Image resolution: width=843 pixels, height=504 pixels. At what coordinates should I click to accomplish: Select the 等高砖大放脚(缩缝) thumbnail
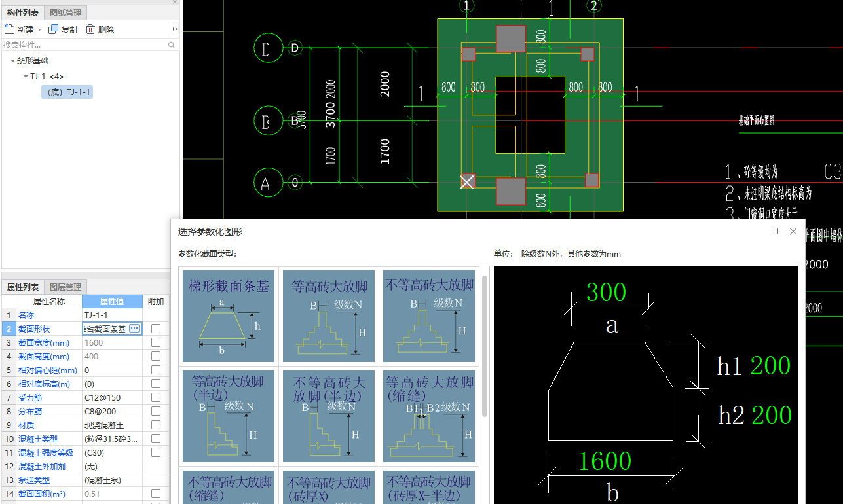(429, 416)
